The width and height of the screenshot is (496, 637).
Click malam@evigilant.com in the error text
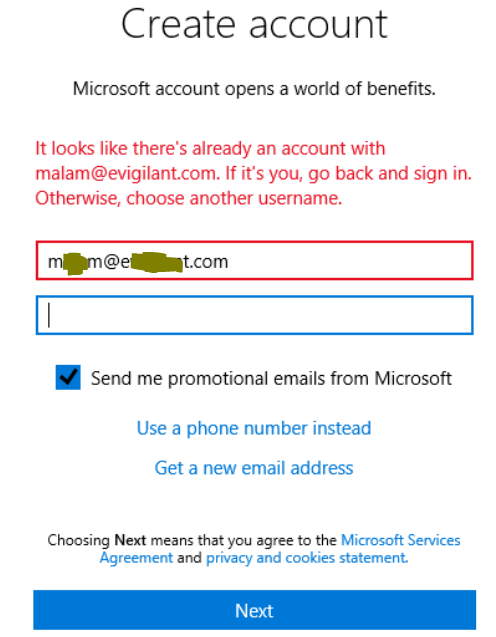[x=126, y=173]
